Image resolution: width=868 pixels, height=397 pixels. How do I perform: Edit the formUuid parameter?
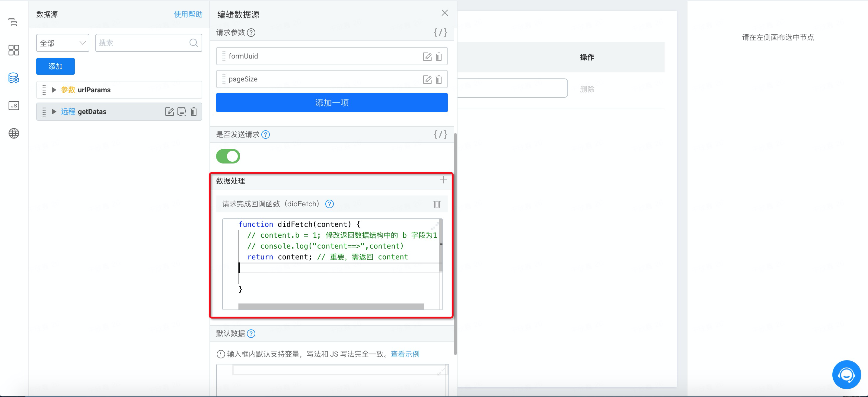click(427, 57)
